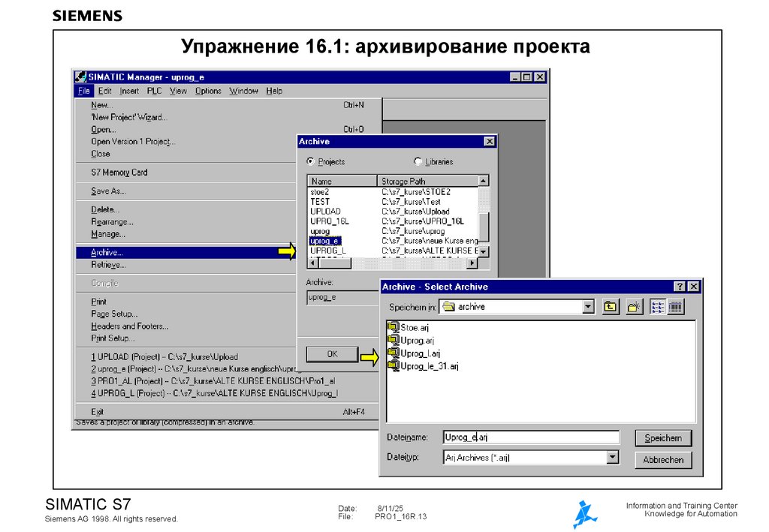Switch to Details view in the save dialog

tap(675, 306)
